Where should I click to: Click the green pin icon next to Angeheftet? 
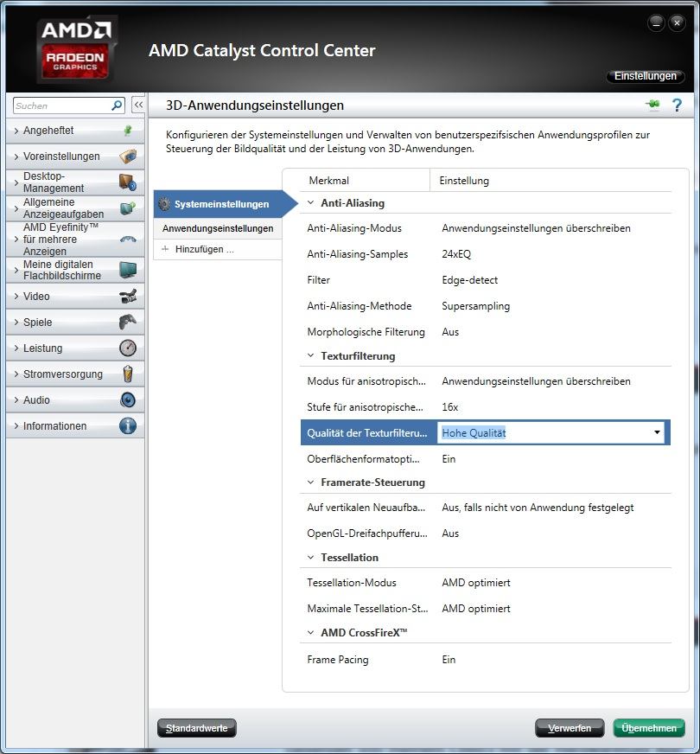128,131
